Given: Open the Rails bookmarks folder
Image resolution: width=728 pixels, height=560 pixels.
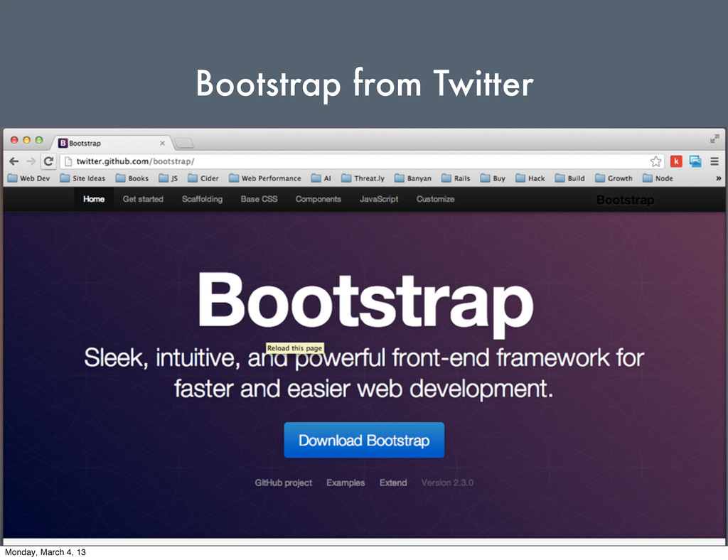Looking at the screenshot, I should [x=456, y=178].
